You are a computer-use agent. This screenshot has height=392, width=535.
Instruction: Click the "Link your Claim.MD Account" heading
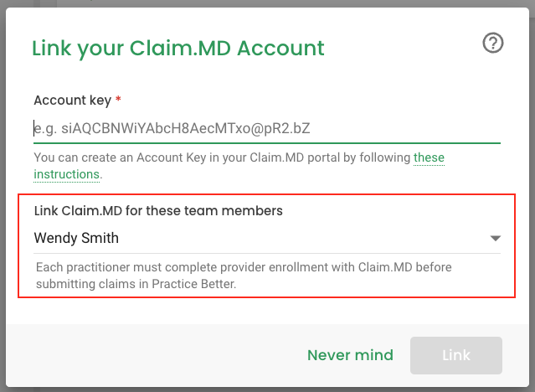177,48
